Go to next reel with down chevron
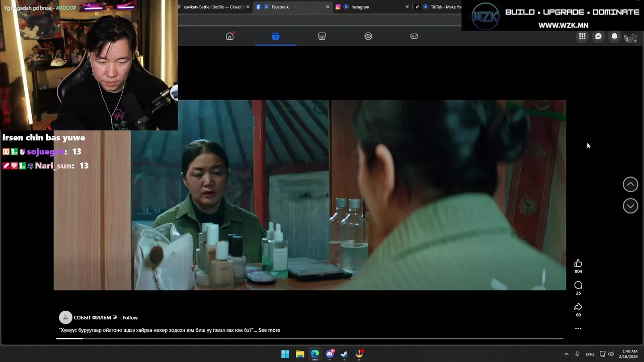Screen dimensions: 644x362 click(x=630, y=206)
